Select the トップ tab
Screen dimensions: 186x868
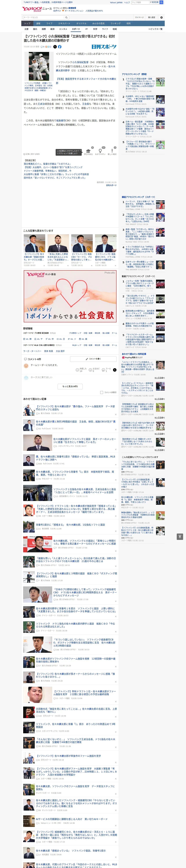tap(27, 24)
